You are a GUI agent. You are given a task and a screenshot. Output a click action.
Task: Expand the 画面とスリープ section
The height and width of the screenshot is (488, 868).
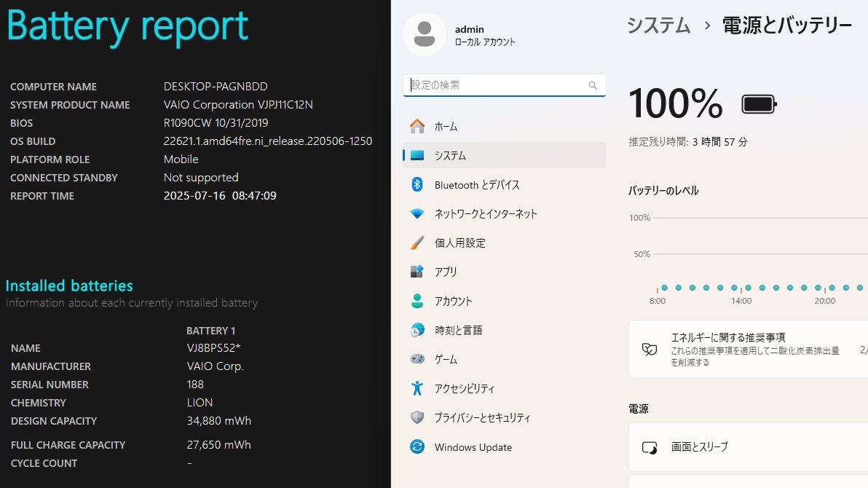coord(749,447)
